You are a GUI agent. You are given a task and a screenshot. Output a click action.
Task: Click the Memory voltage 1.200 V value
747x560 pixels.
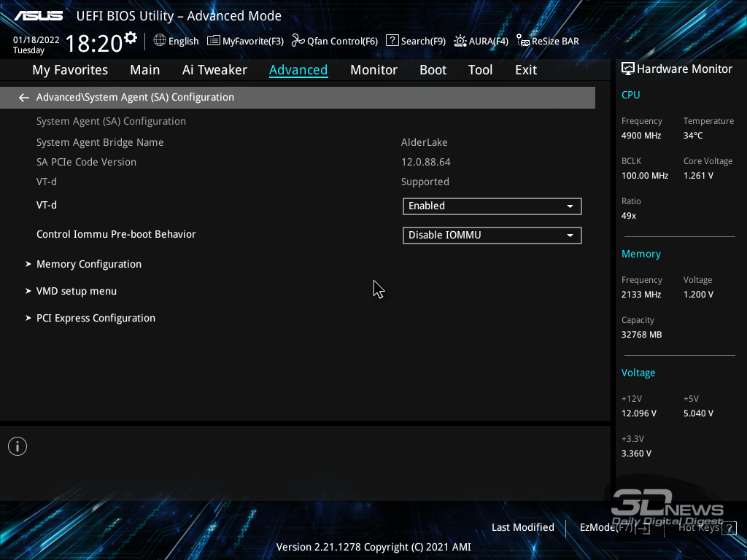698,295
